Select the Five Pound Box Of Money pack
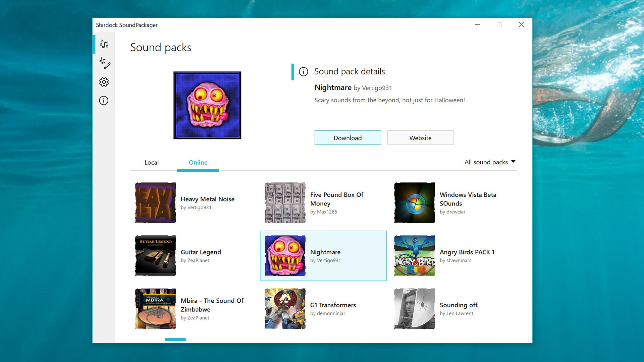The width and height of the screenshot is (644, 362). coord(285,203)
